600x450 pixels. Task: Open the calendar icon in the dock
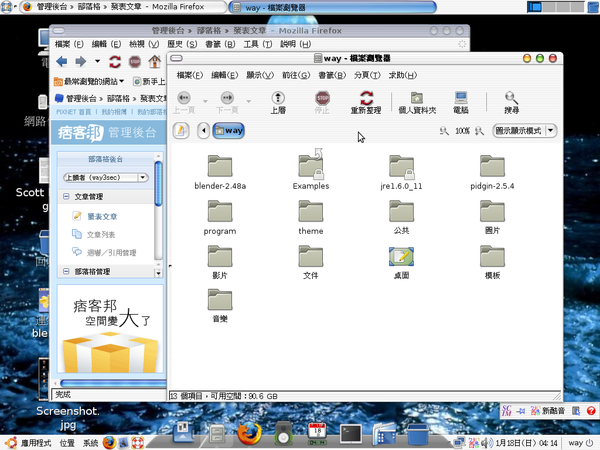317,434
